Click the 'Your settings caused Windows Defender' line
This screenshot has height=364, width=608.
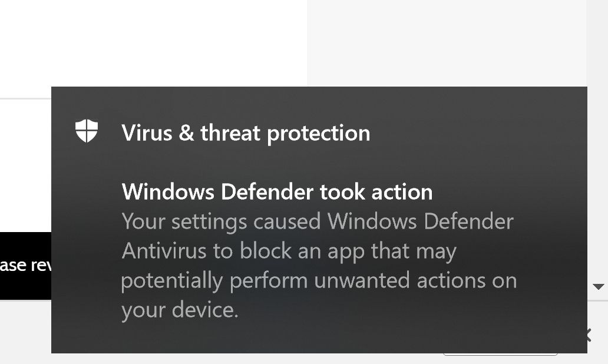click(x=318, y=222)
